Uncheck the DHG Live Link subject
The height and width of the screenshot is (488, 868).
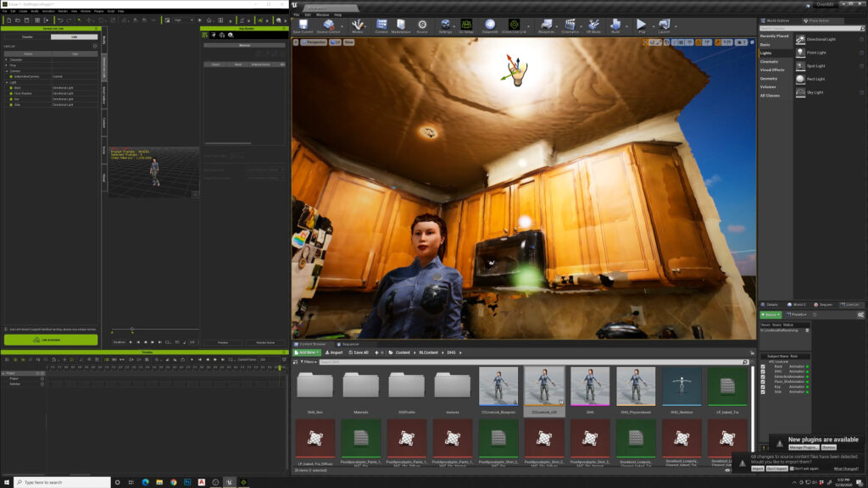pyautogui.click(x=763, y=371)
